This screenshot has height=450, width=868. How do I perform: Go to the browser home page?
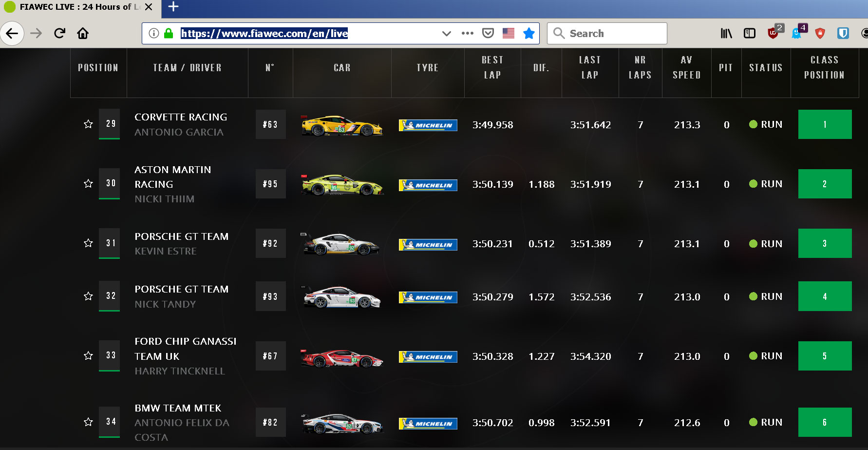(83, 34)
